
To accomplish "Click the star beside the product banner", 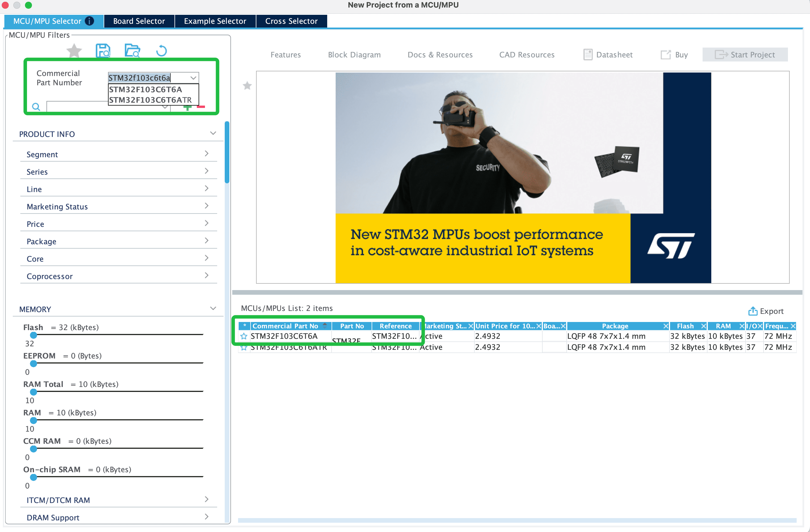I will [x=247, y=86].
